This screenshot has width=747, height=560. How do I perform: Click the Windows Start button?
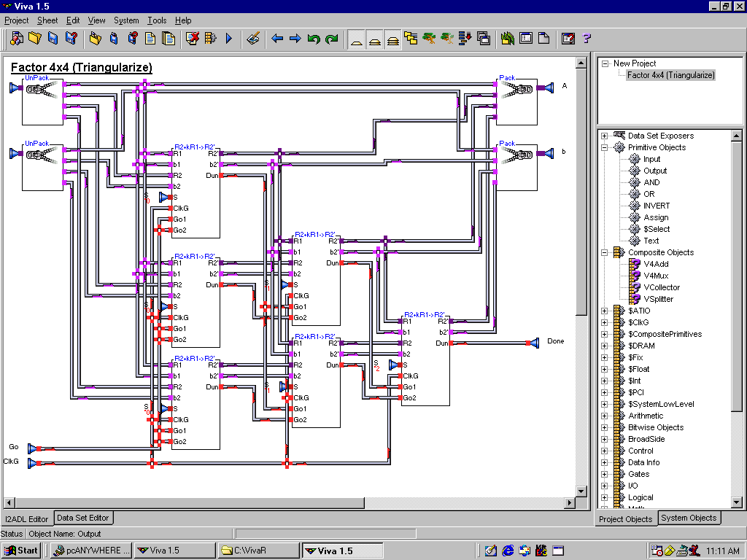[21, 551]
